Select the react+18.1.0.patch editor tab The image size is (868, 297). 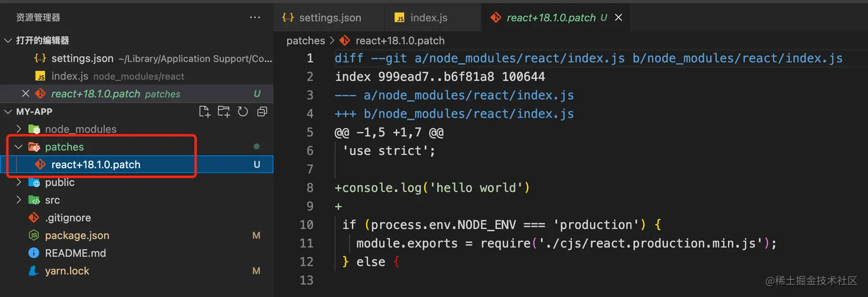coord(556,18)
